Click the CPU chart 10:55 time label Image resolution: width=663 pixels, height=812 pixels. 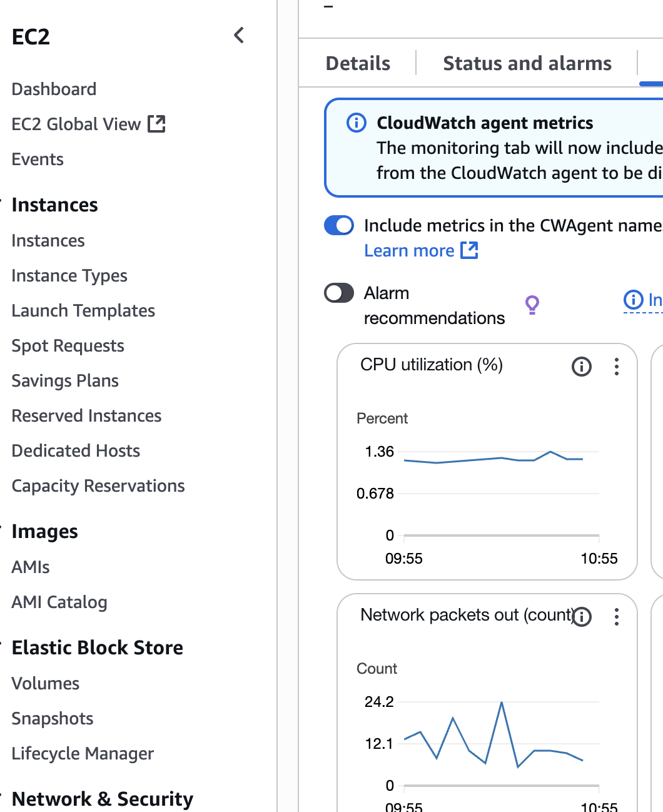point(599,559)
